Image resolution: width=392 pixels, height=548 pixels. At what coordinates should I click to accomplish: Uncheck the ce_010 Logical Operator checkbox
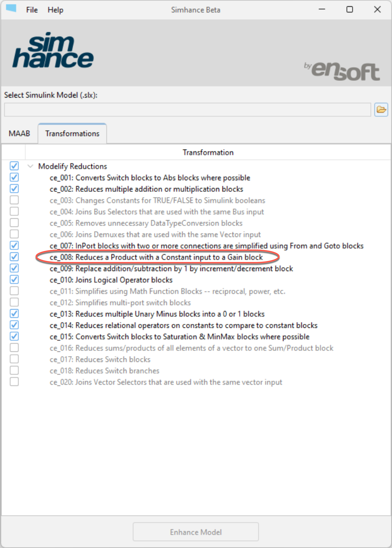[x=14, y=280]
